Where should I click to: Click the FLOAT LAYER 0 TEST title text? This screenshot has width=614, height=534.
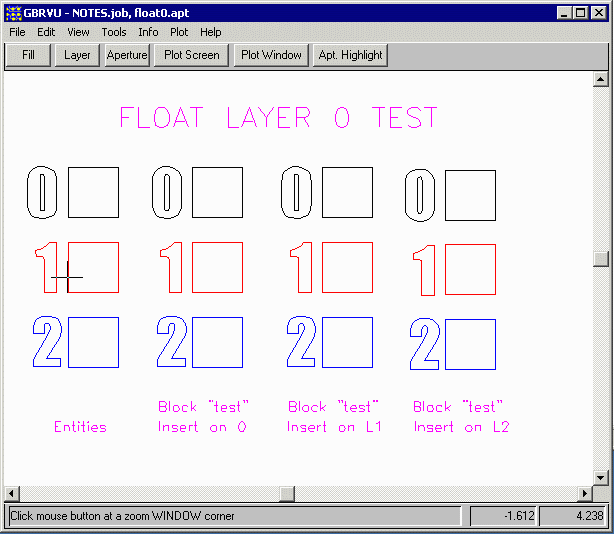coord(278,117)
